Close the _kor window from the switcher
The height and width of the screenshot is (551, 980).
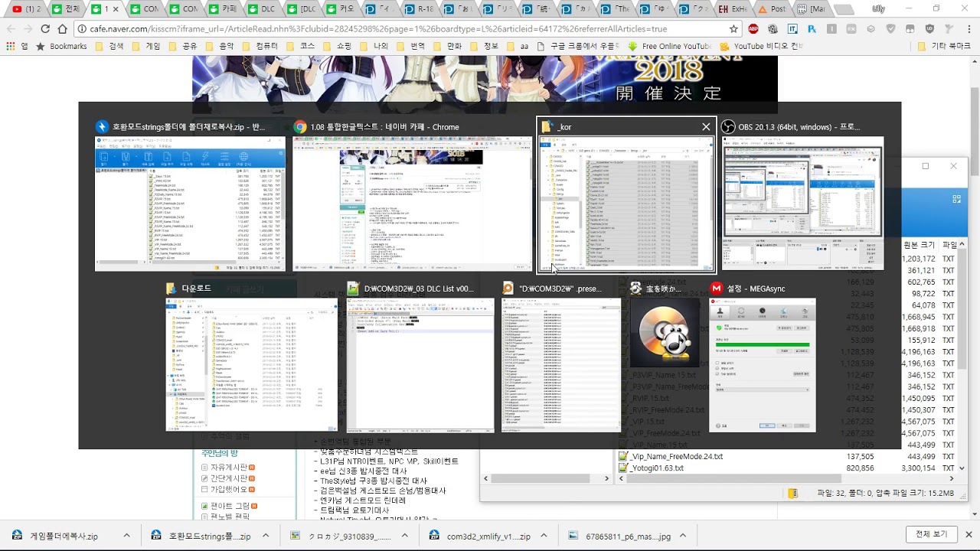click(706, 127)
